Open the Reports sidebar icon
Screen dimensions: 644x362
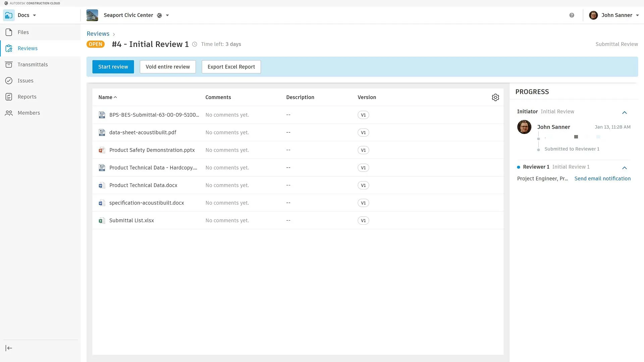[x=9, y=97]
